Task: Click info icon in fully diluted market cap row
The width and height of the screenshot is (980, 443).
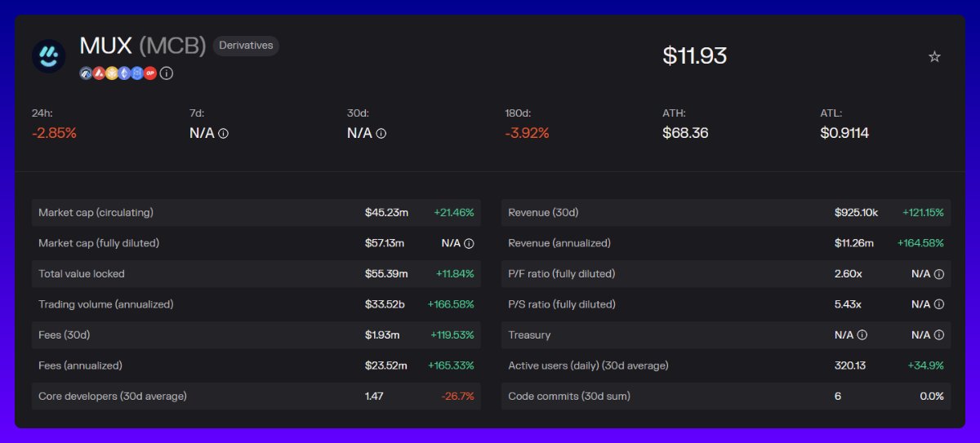Action: [469, 243]
